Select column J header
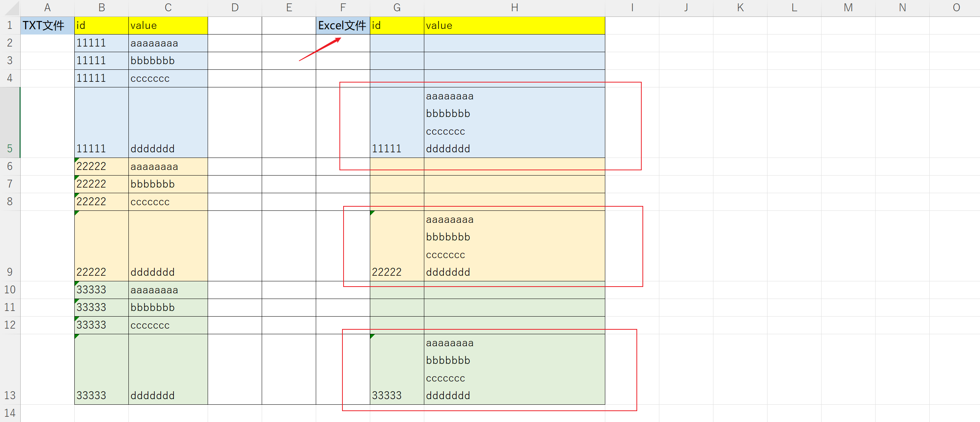 686,8
